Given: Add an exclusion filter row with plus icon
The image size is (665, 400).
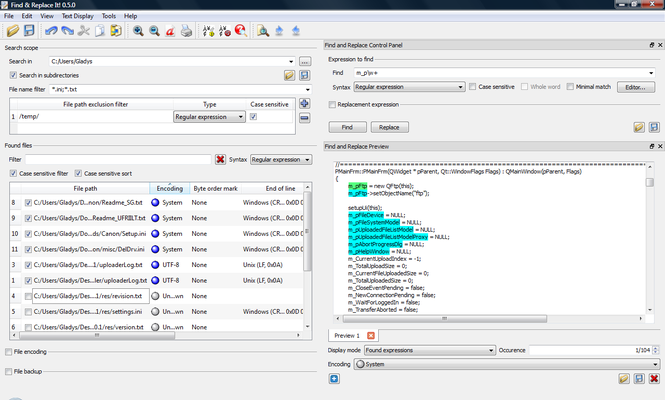Looking at the screenshot, I should point(305,103).
